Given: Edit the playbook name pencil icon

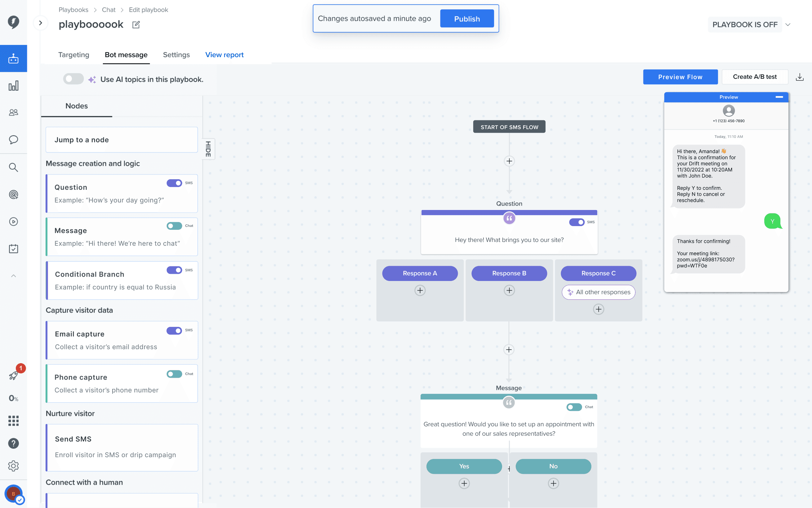Looking at the screenshot, I should [x=136, y=25].
